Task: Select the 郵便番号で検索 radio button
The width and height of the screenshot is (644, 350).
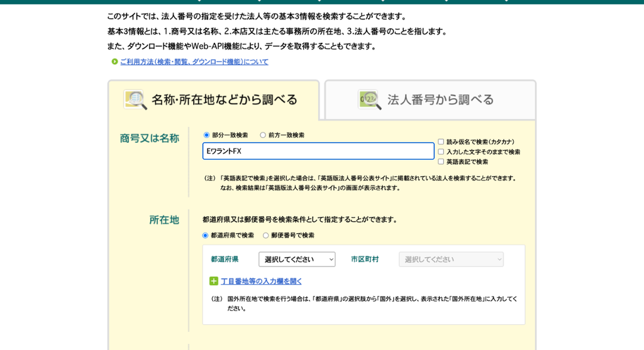Action: click(266, 236)
